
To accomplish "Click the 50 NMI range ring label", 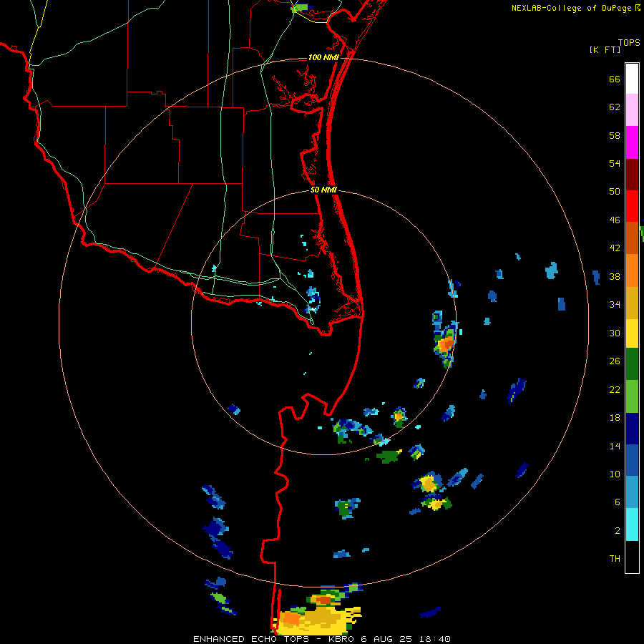I will click(x=323, y=190).
